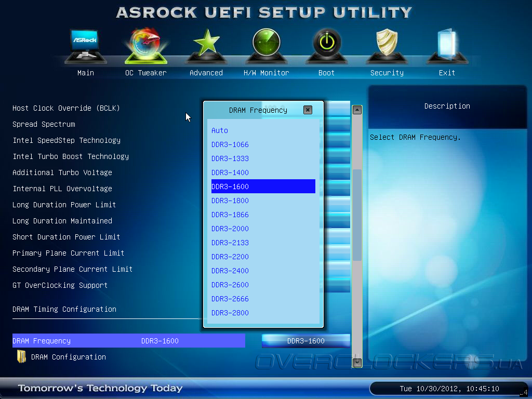
Task: Open the Advanced star icon
Action: (x=206, y=46)
